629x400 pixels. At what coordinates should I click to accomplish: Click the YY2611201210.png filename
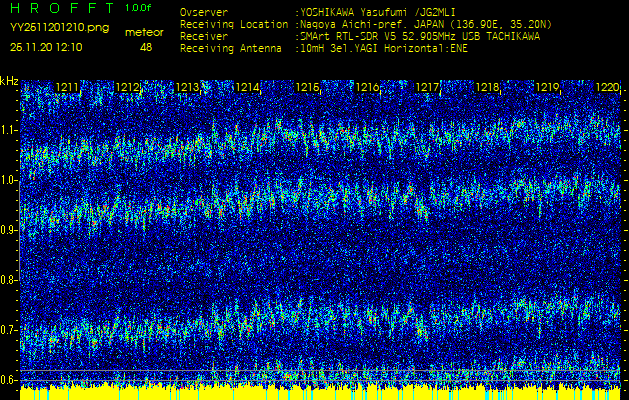pos(49,29)
